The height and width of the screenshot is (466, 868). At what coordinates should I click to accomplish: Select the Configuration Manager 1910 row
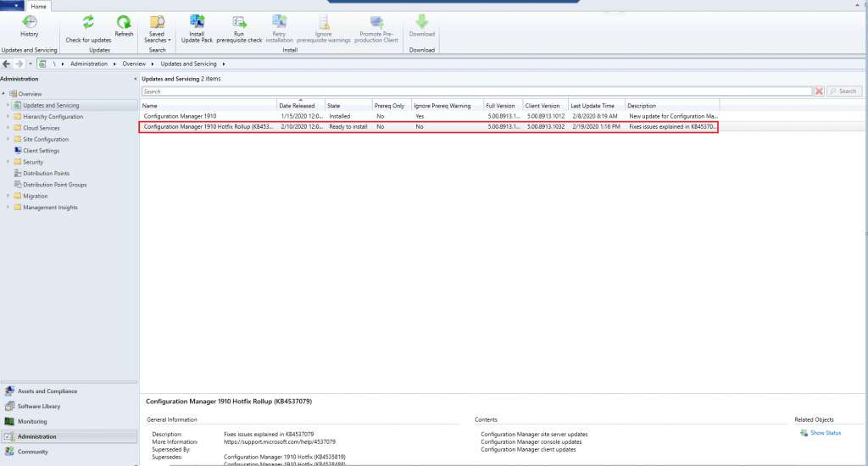click(429, 116)
